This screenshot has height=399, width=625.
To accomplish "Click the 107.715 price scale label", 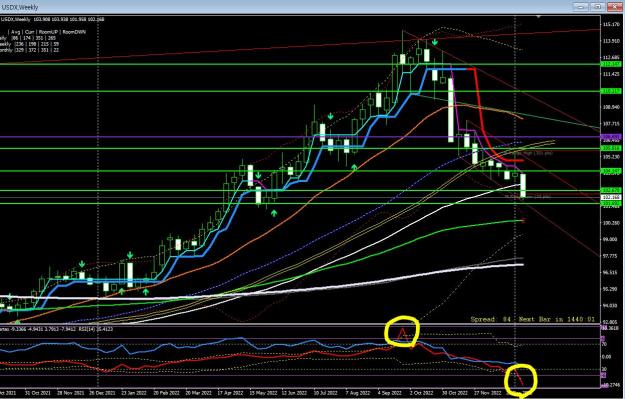I will pos(611,124).
